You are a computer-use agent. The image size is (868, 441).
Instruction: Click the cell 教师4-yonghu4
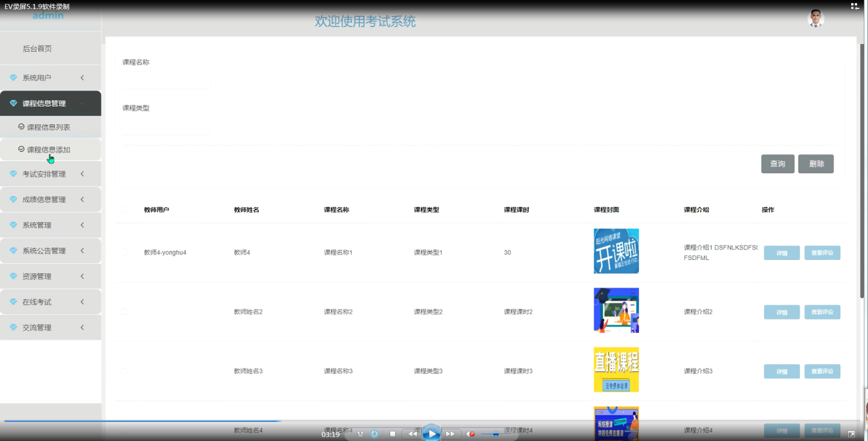[165, 253]
